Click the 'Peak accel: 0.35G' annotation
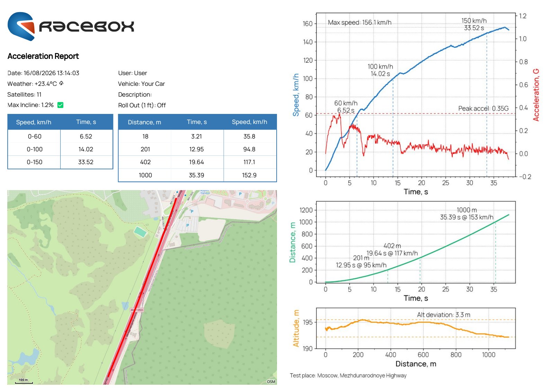Viewport: 554px width, 392px height. [483, 108]
